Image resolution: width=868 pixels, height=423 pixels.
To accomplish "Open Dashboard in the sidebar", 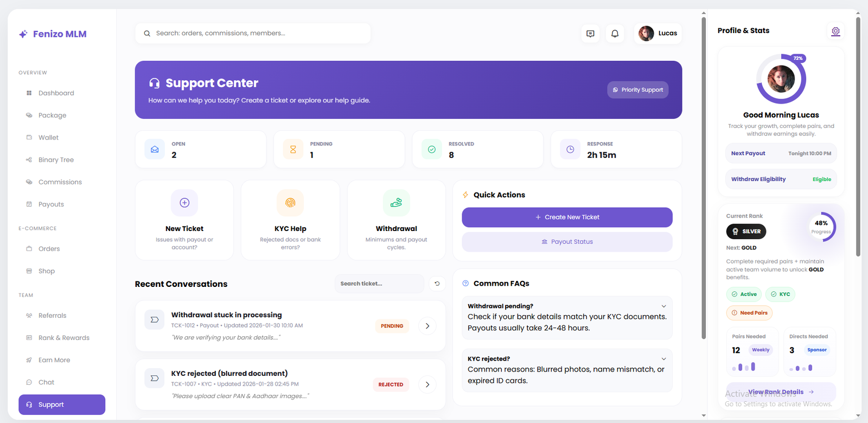I will click(62, 93).
